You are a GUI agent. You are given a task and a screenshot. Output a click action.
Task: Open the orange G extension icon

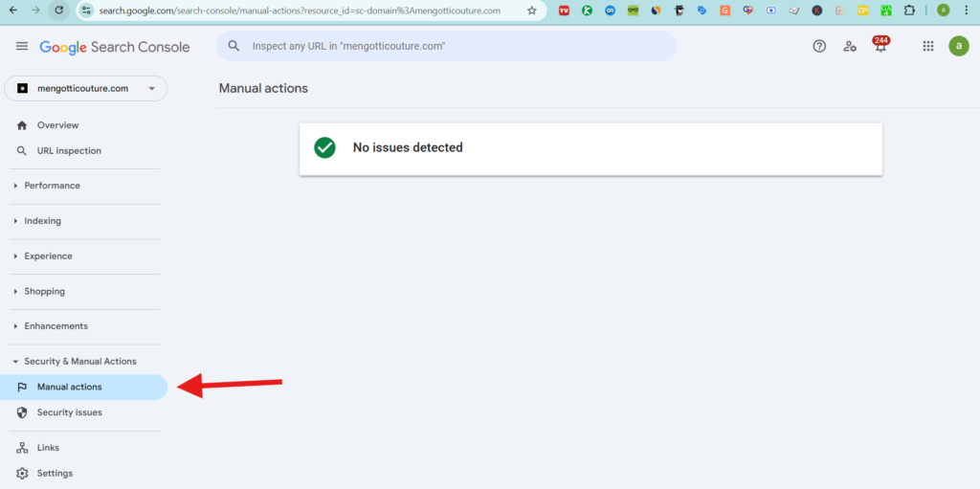click(x=725, y=11)
